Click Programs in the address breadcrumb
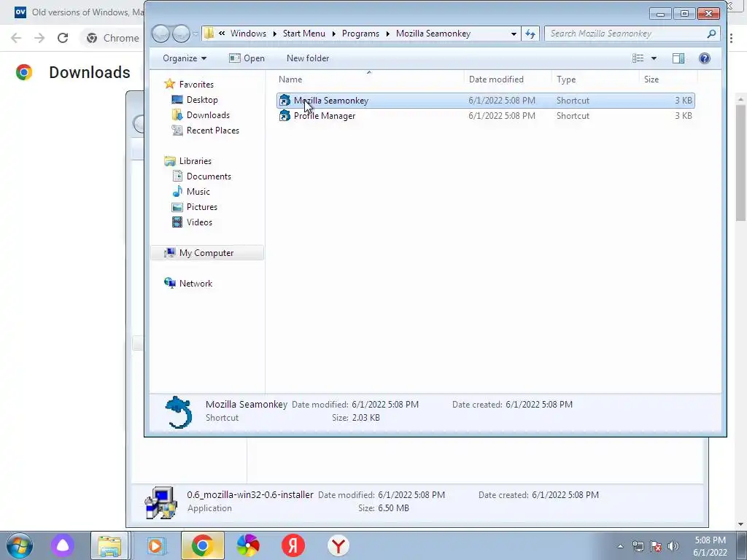The height and width of the screenshot is (560, 747). [x=360, y=34]
